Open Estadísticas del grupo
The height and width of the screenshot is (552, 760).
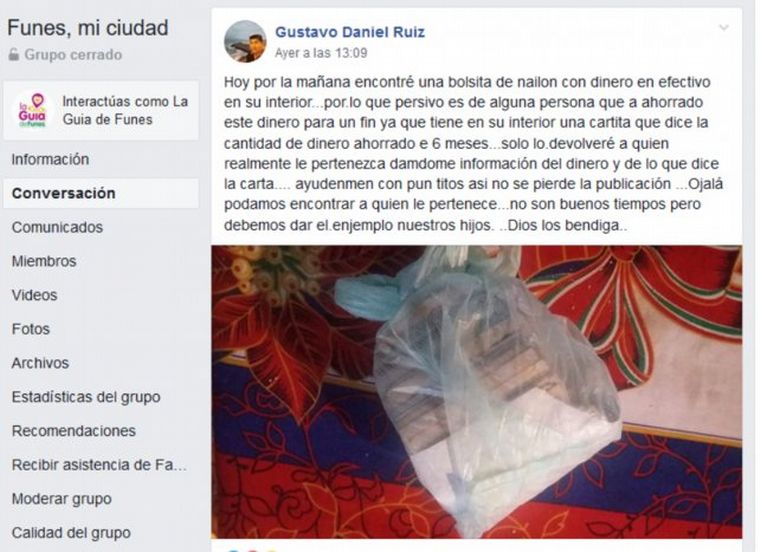[x=86, y=397]
